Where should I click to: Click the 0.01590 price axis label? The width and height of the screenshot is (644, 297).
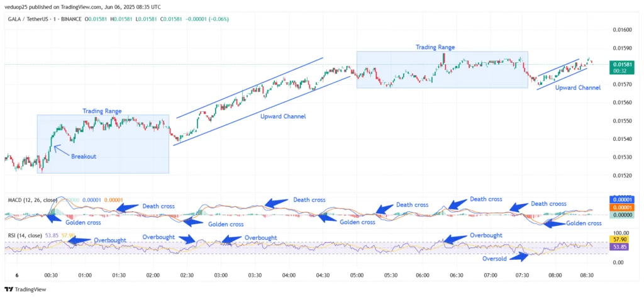pyautogui.click(x=623, y=48)
